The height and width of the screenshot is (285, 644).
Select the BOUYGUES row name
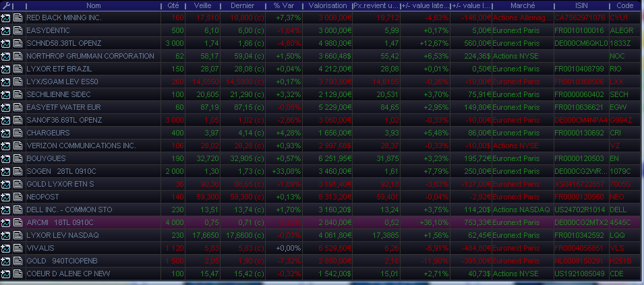pyautogui.click(x=46, y=158)
